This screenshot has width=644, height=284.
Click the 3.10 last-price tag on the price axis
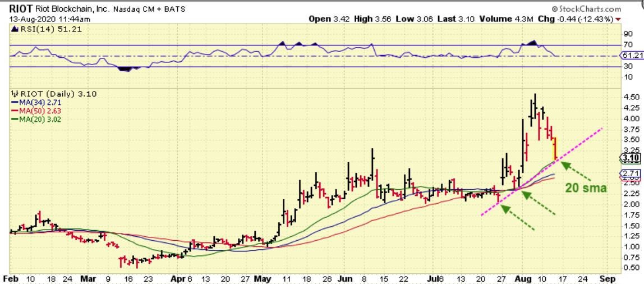click(631, 158)
